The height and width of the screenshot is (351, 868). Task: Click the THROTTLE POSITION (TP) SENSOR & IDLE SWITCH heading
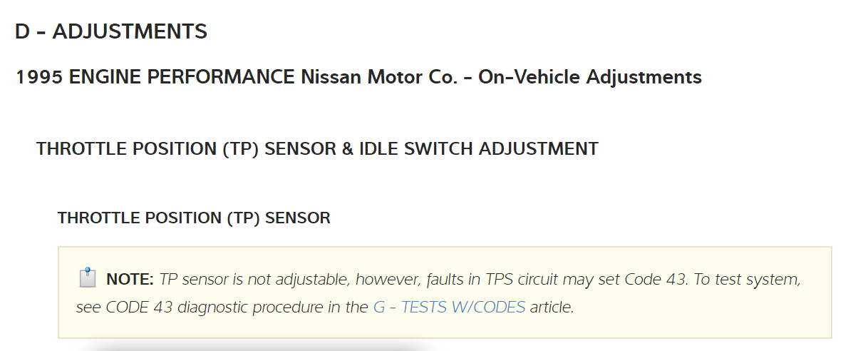[x=317, y=149]
